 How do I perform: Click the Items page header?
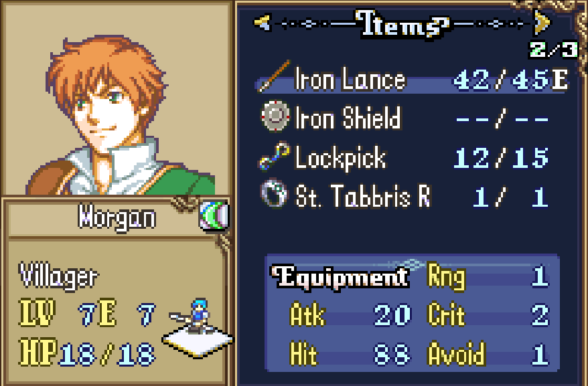click(x=402, y=24)
